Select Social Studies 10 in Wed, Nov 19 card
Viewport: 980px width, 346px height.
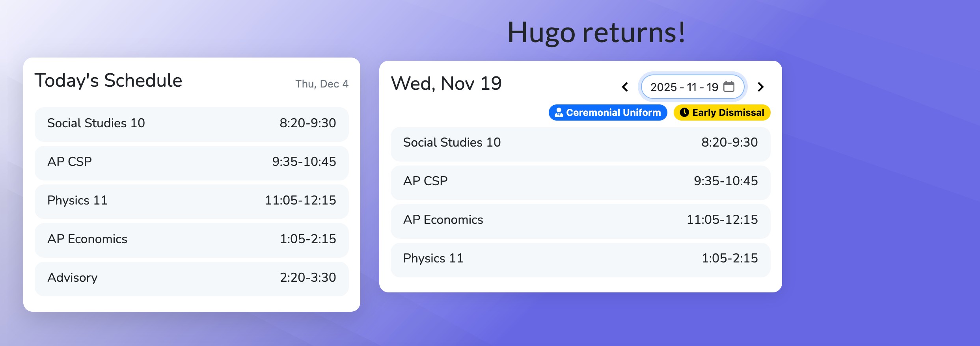click(580, 143)
